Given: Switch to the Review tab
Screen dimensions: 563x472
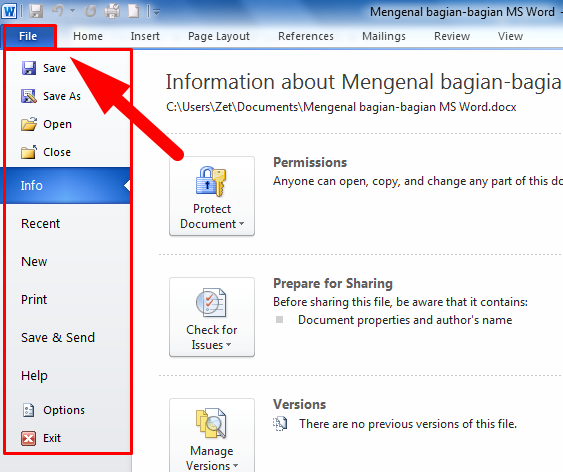Looking at the screenshot, I should coord(452,36).
